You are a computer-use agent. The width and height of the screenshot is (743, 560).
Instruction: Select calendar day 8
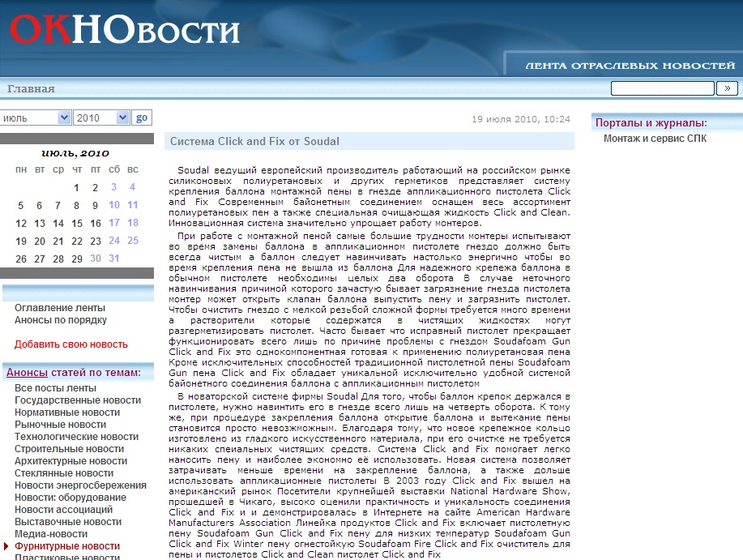(76, 206)
